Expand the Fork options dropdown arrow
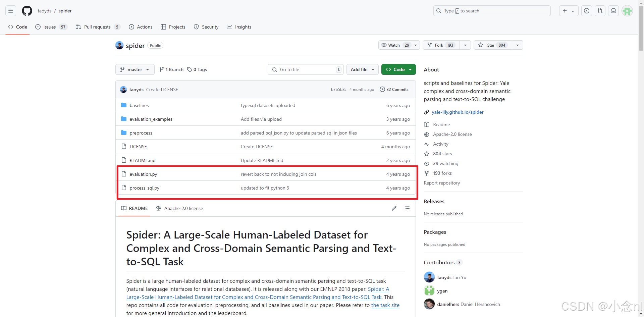The height and width of the screenshot is (317, 644). [x=465, y=45]
